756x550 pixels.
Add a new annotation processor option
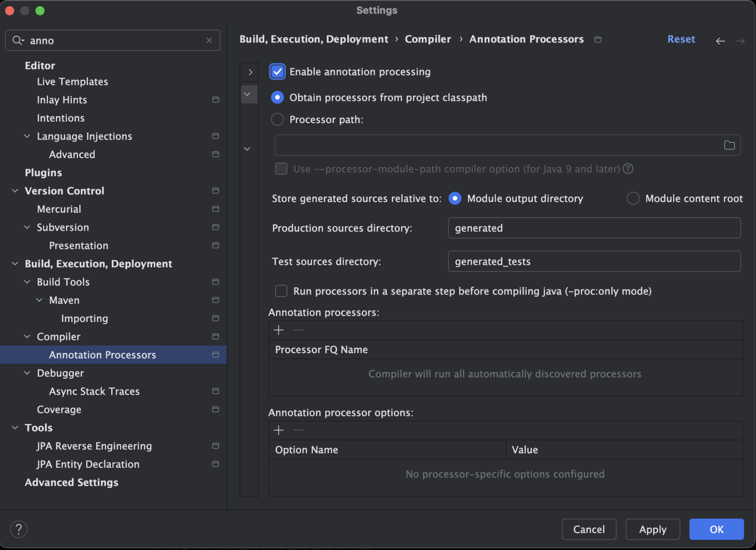(x=279, y=430)
